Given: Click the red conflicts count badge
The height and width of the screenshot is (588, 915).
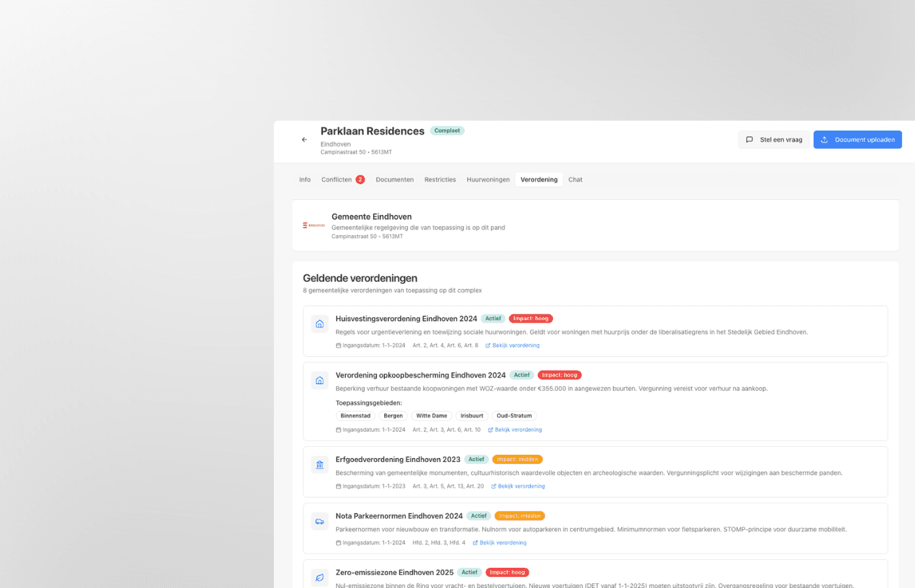Looking at the screenshot, I should coord(360,180).
